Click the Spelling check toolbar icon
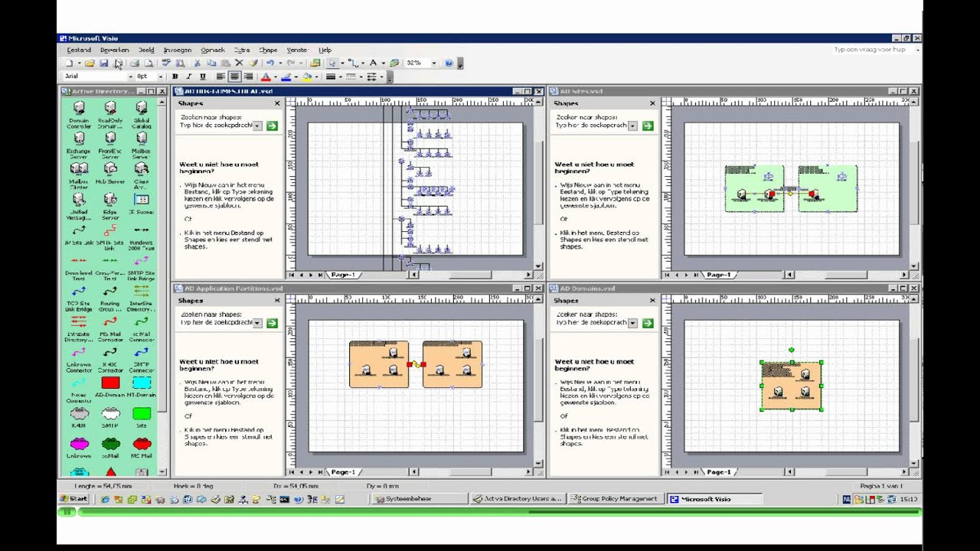Image resolution: width=980 pixels, height=551 pixels. point(165,63)
